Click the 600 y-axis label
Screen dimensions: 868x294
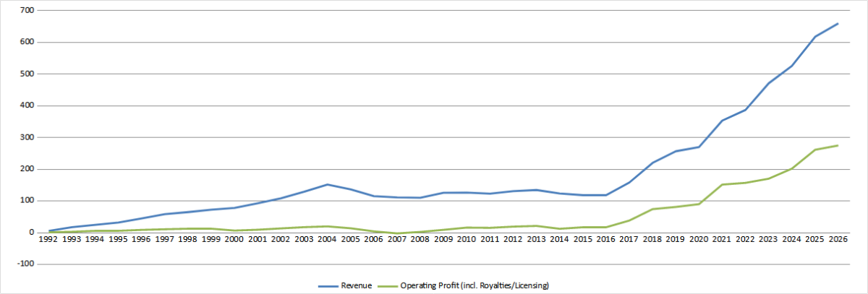(x=29, y=43)
